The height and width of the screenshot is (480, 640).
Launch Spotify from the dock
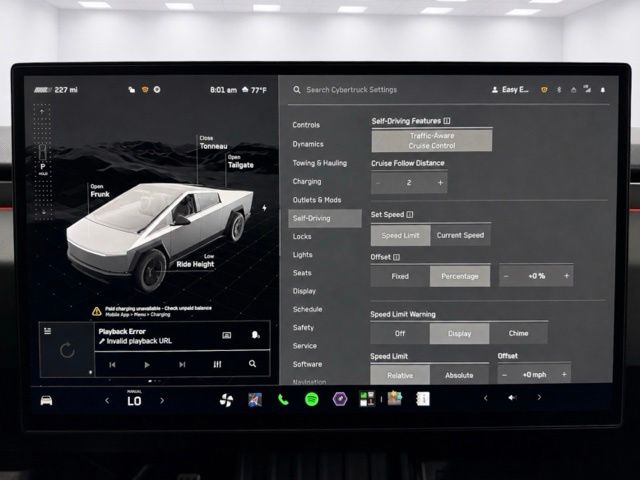[x=311, y=399]
